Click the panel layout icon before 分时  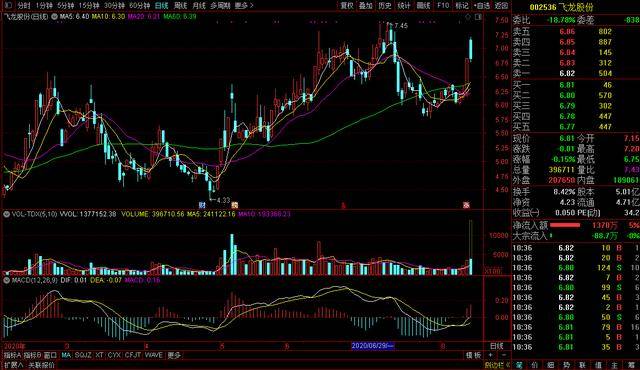[x=9, y=5]
